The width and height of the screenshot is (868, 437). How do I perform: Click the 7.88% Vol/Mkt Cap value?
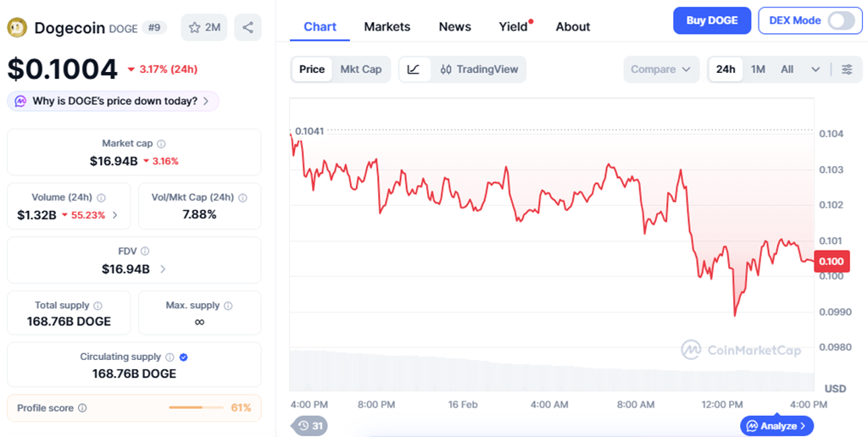[x=199, y=214]
